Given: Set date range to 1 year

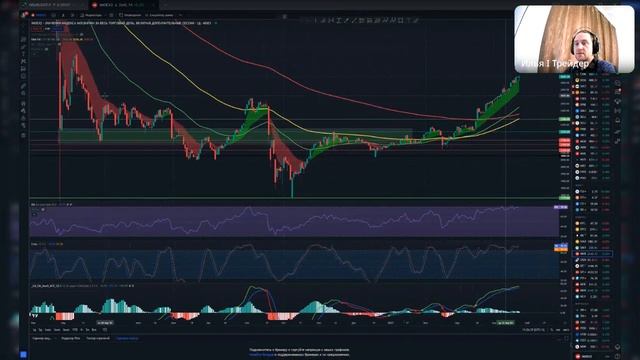Looking at the screenshot, I should pos(81,329).
